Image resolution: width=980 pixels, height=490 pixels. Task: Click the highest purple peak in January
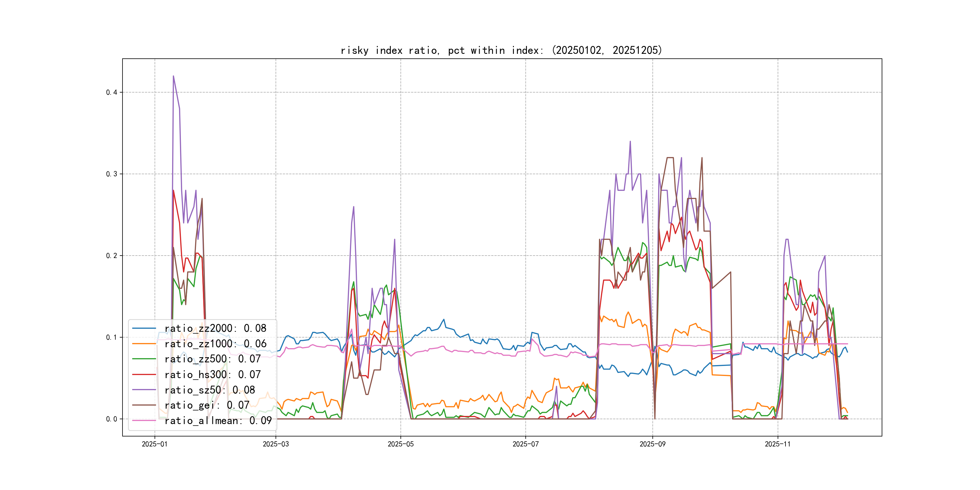(x=174, y=76)
